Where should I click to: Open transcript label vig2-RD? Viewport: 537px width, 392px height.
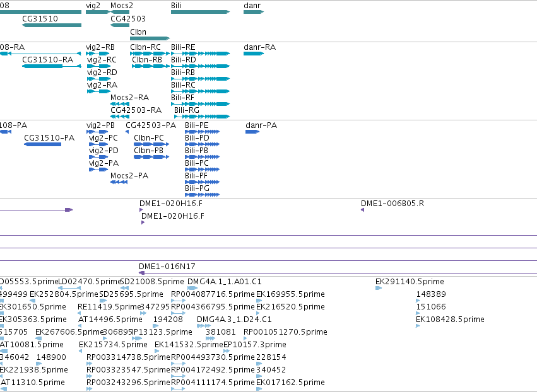(x=102, y=72)
